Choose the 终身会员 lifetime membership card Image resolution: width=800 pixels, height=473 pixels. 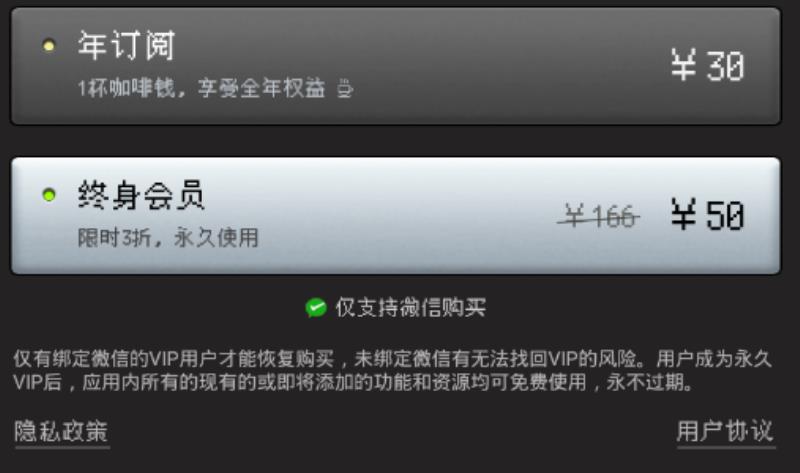396,216
